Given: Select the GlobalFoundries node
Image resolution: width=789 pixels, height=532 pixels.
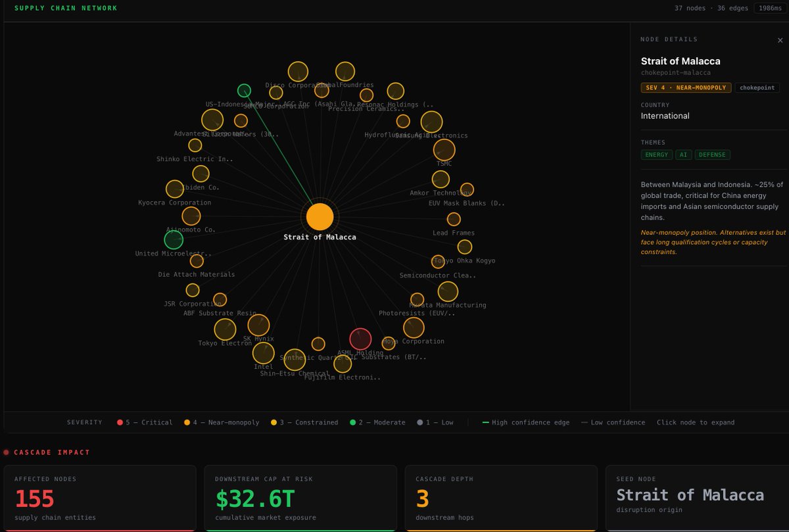Looking at the screenshot, I should pyautogui.click(x=345, y=72).
